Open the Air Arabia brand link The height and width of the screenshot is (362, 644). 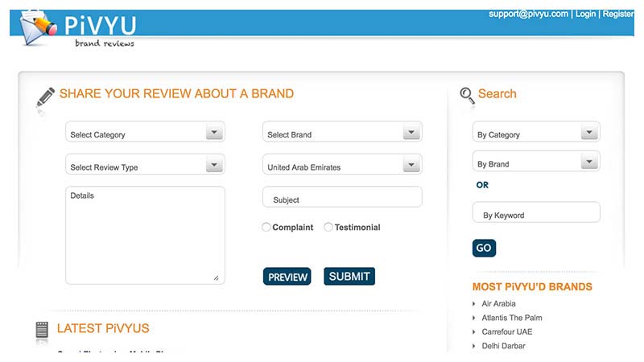[x=498, y=304]
